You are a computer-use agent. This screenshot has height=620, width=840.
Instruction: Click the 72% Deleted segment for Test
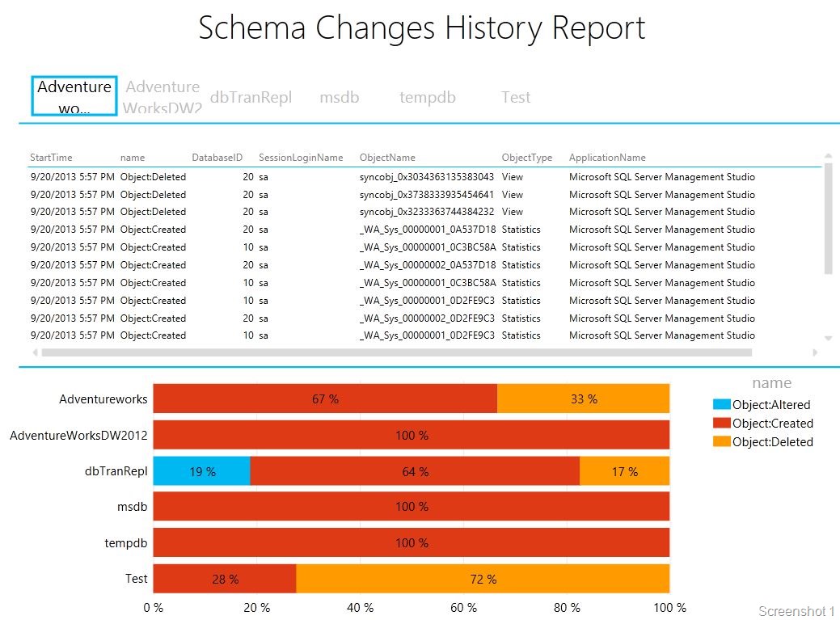point(483,579)
